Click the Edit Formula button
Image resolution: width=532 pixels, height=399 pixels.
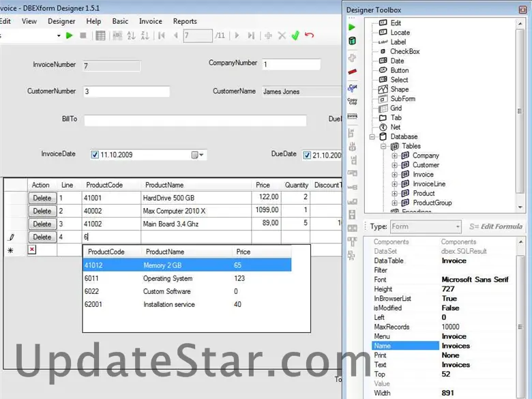pyautogui.click(x=496, y=226)
